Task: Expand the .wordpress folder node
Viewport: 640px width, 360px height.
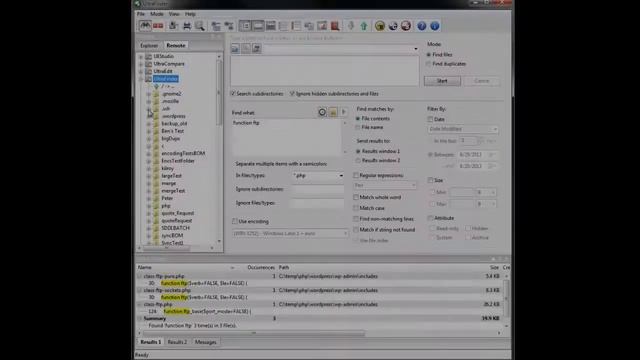Action: pos(149,116)
